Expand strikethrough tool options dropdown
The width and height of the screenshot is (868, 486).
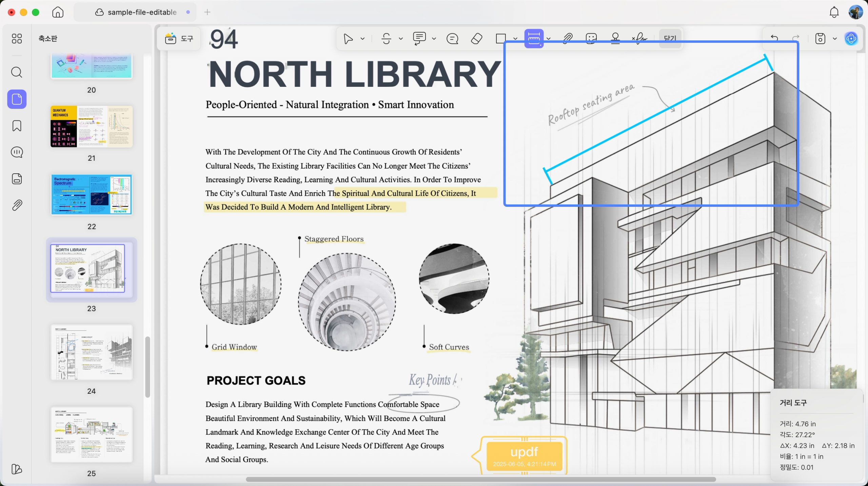click(x=401, y=39)
